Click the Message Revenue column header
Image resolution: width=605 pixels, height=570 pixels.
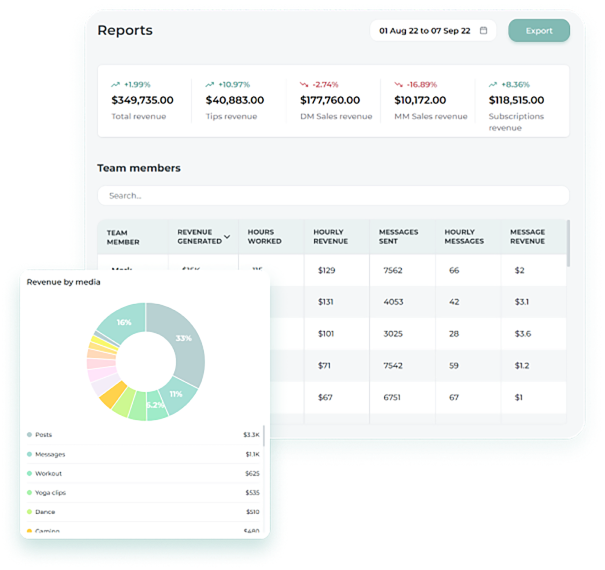527,237
